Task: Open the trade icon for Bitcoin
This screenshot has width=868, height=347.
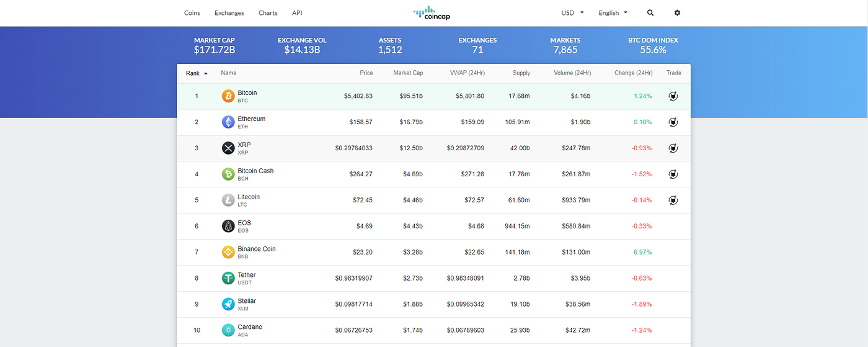Action: tap(673, 96)
